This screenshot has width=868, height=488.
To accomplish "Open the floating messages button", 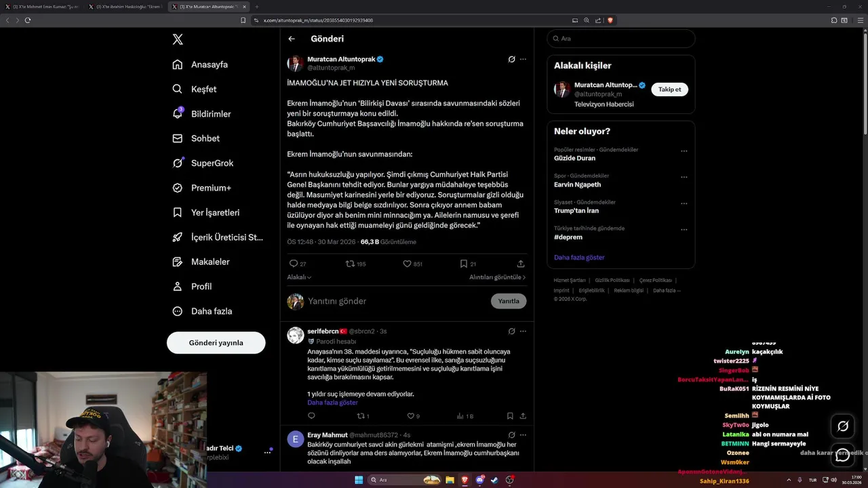I will coord(843,455).
